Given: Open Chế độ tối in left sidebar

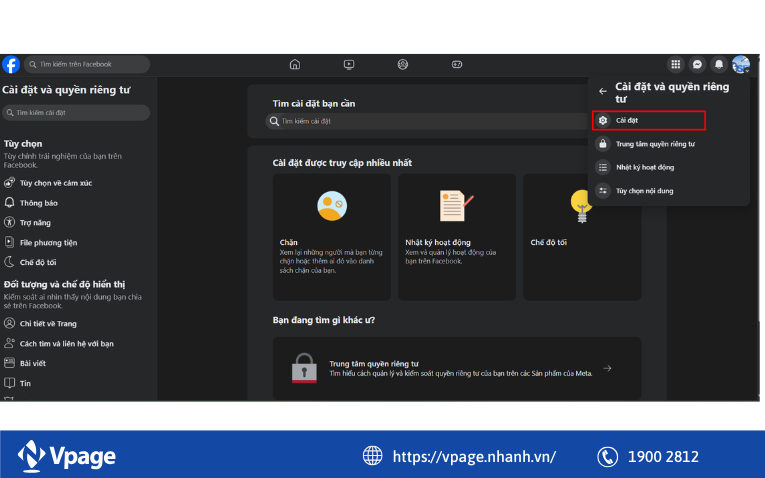Looking at the screenshot, I should tap(38, 262).
